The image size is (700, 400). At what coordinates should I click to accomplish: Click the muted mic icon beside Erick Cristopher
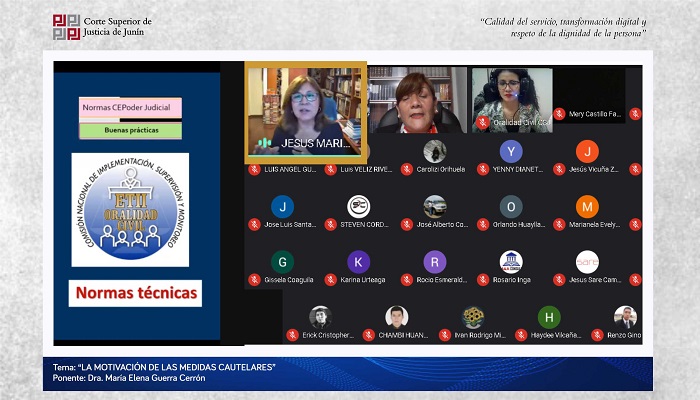[292, 335]
